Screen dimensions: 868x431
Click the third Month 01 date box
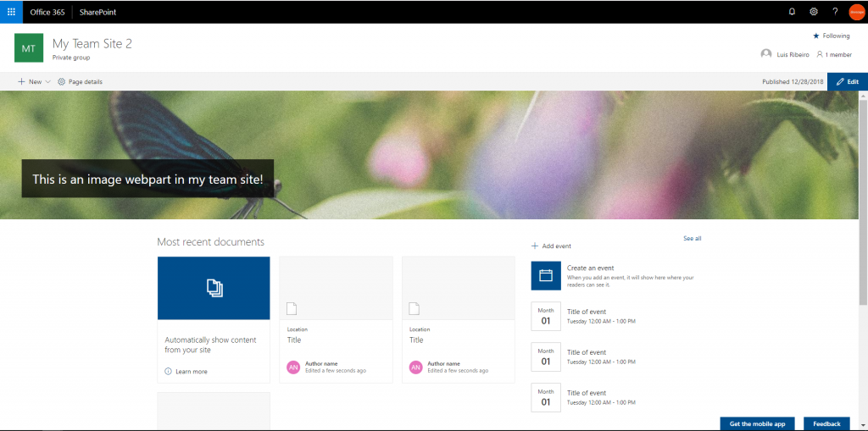coord(546,397)
